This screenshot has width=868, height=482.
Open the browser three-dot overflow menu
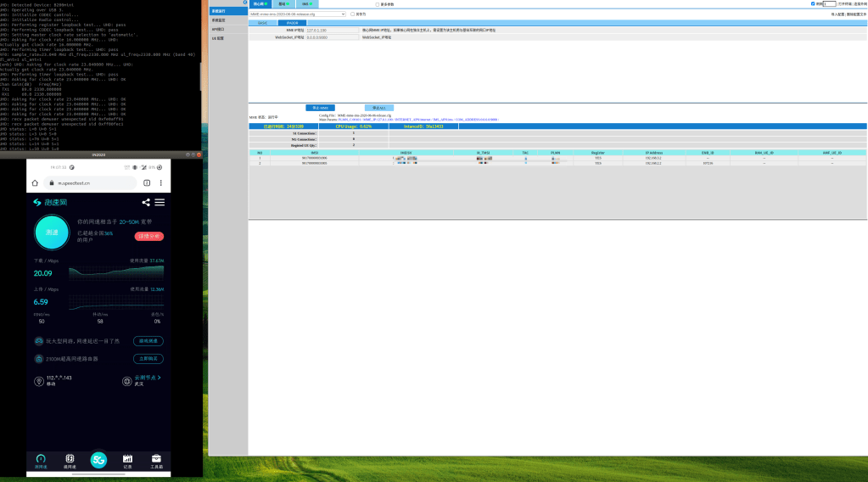click(161, 183)
